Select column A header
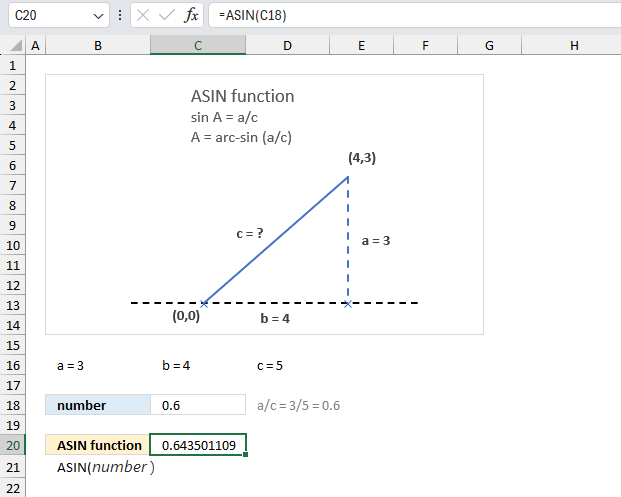The image size is (621, 497). pos(36,46)
